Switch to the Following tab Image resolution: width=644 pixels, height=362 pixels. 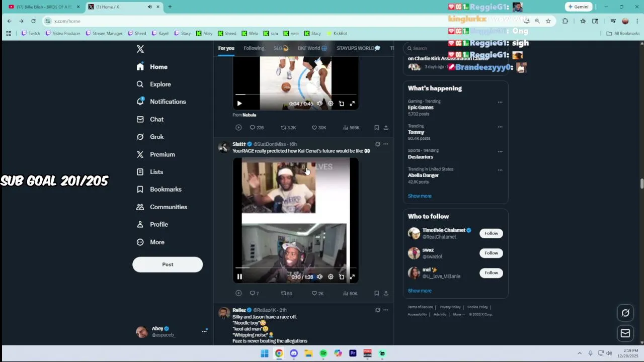pyautogui.click(x=254, y=48)
